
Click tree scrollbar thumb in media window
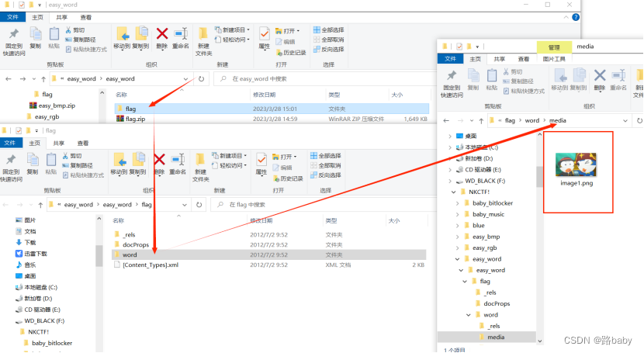(539, 177)
